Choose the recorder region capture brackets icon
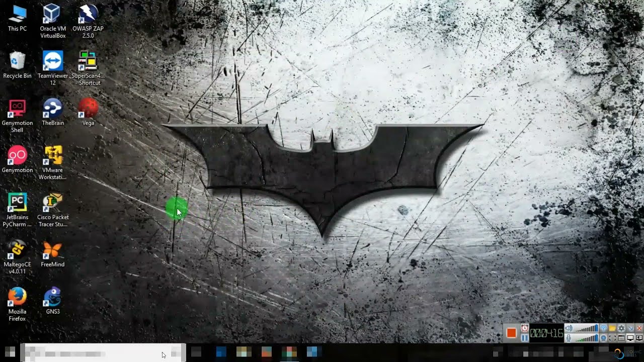The height and width of the screenshot is (362, 644). [x=612, y=338]
